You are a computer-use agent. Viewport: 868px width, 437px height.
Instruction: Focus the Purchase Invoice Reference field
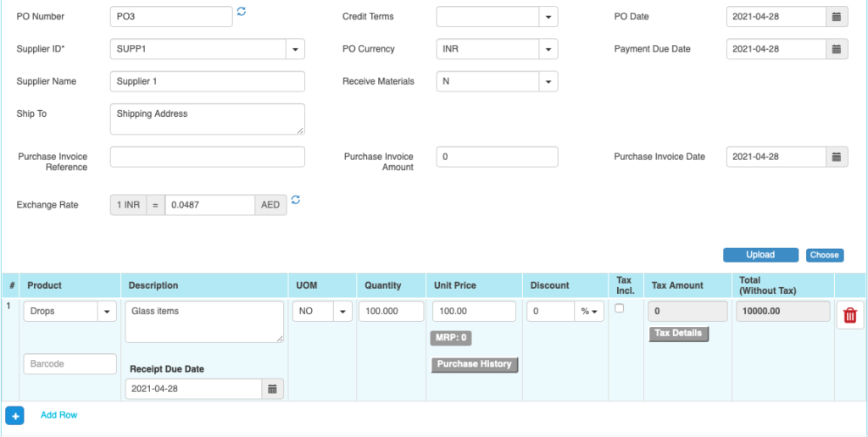(x=208, y=157)
